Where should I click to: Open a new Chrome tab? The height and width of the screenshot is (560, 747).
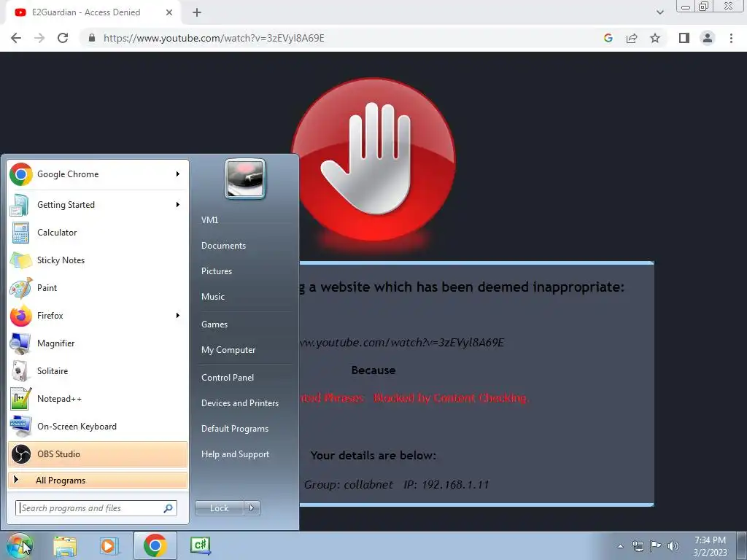point(197,12)
